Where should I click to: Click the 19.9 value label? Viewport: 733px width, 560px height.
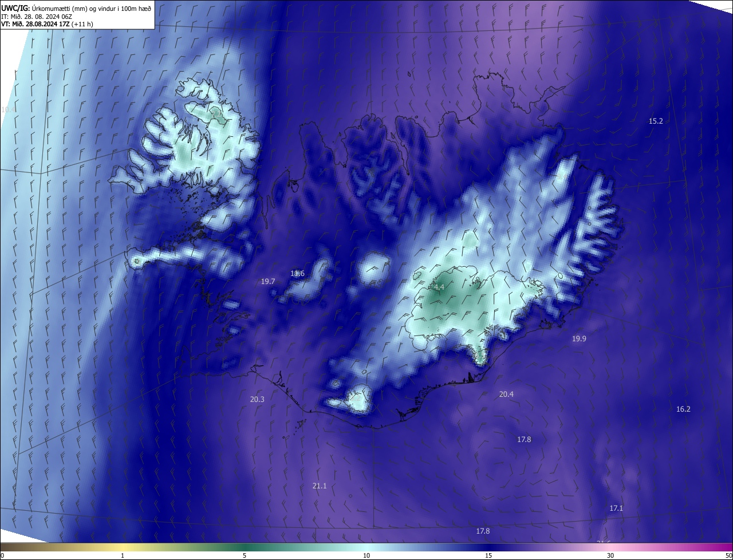point(579,338)
